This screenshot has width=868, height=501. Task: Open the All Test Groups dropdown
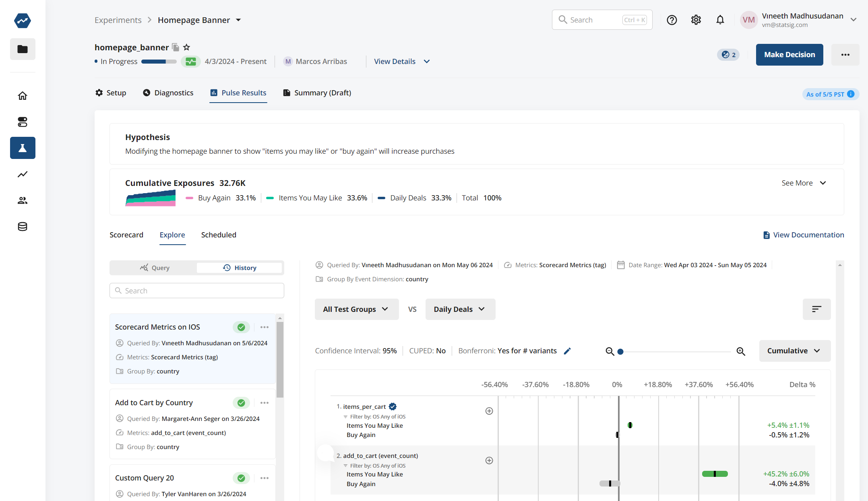coord(356,309)
